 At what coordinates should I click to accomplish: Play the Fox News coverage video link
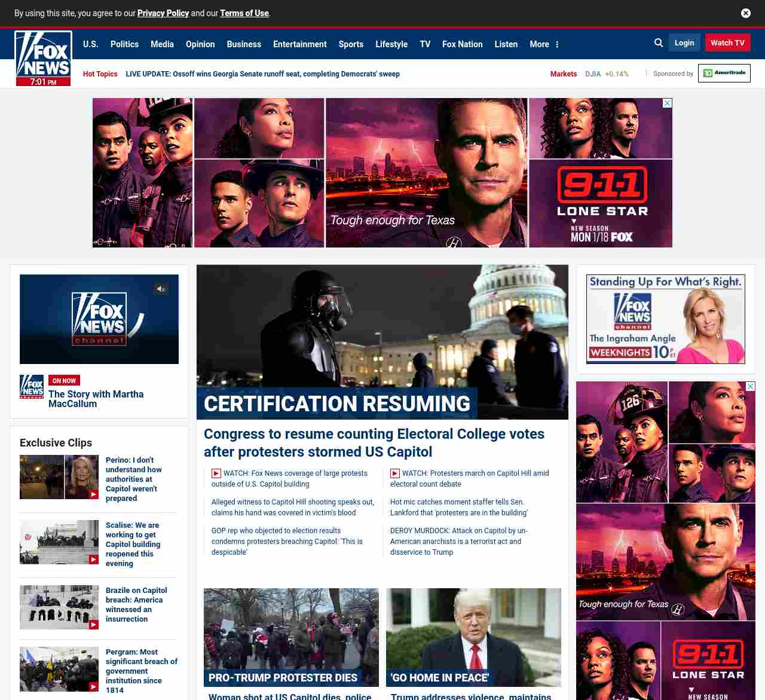[295, 473]
